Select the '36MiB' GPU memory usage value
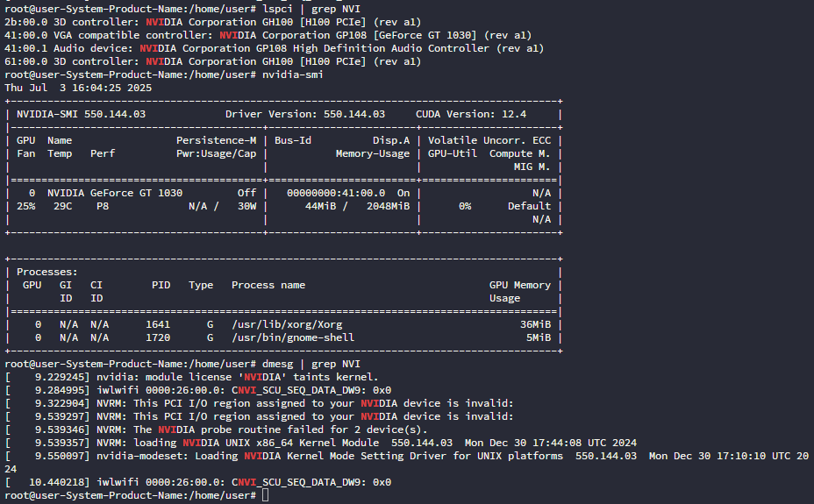 535,324
